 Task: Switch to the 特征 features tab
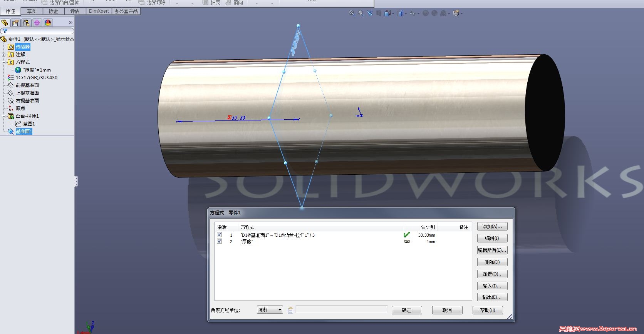tap(10, 11)
